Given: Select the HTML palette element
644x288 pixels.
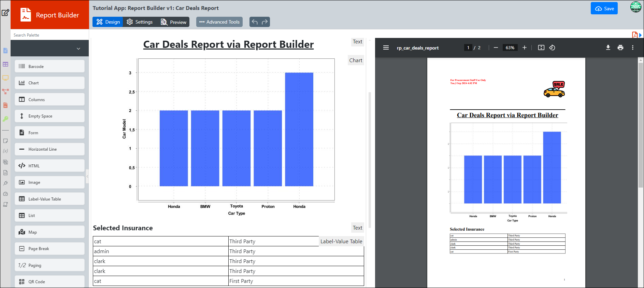Looking at the screenshot, I should [x=49, y=166].
